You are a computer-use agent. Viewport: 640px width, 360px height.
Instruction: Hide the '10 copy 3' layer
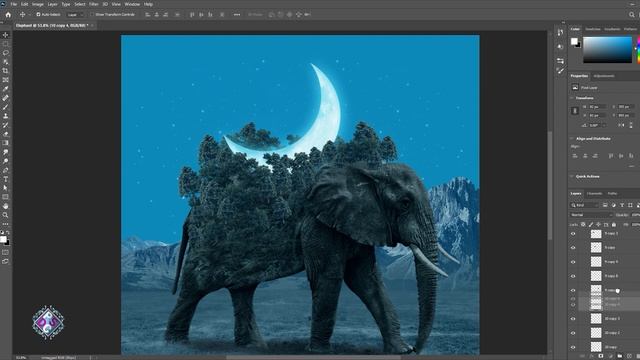coord(573,319)
